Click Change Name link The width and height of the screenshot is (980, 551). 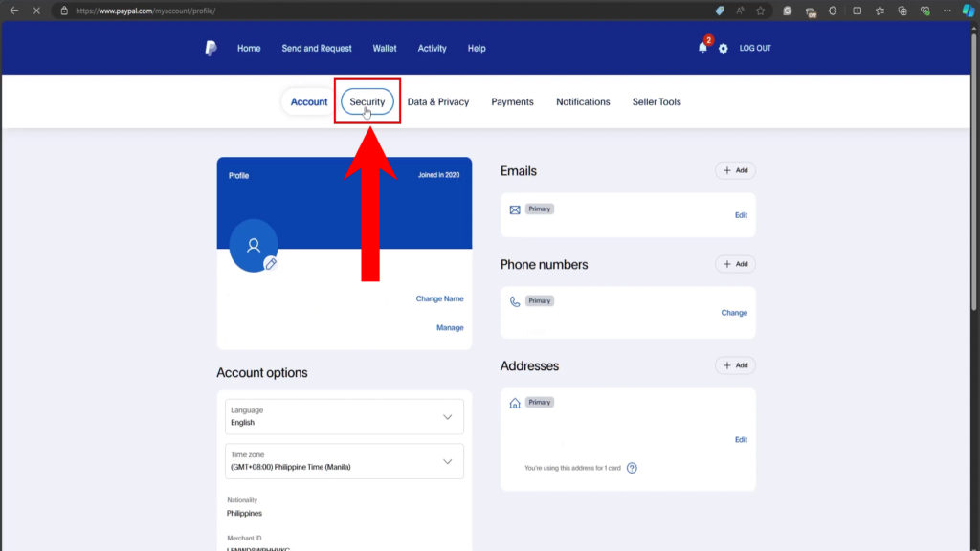coord(439,298)
